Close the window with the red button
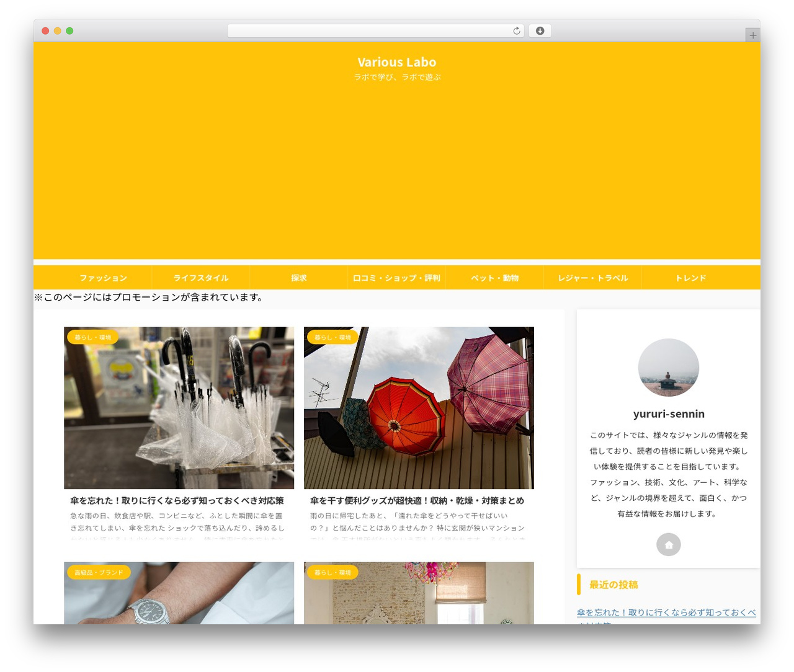Image resolution: width=794 pixels, height=672 pixels. (x=45, y=31)
